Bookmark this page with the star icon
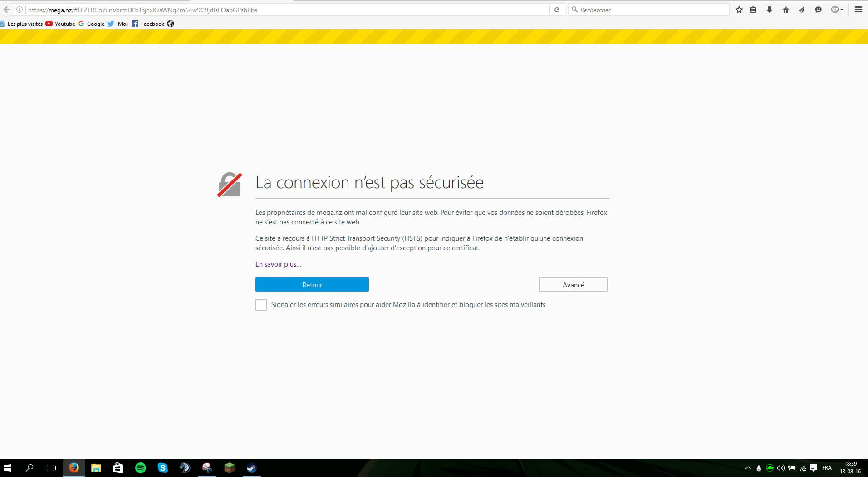The width and height of the screenshot is (868, 477). [739, 10]
